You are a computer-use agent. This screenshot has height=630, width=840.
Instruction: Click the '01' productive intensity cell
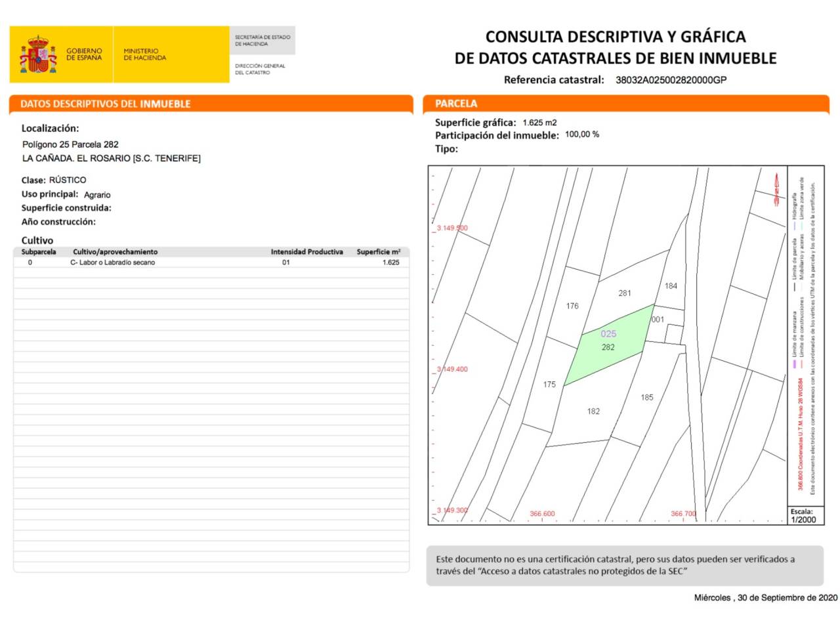286,262
